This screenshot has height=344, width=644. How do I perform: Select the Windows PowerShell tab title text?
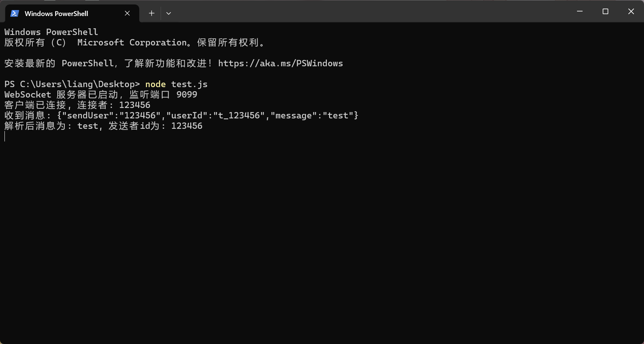pos(56,13)
